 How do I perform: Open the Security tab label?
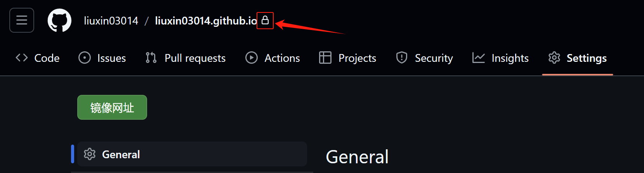[434, 58]
